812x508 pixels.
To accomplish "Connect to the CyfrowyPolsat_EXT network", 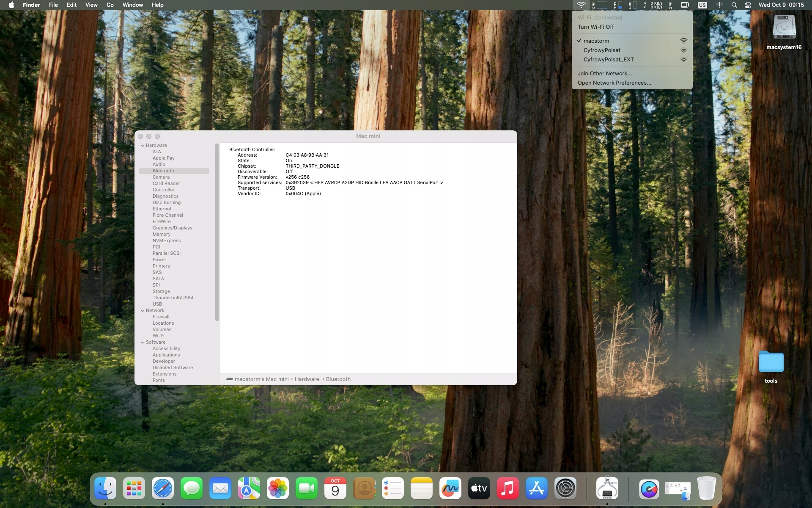I will click(608, 60).
